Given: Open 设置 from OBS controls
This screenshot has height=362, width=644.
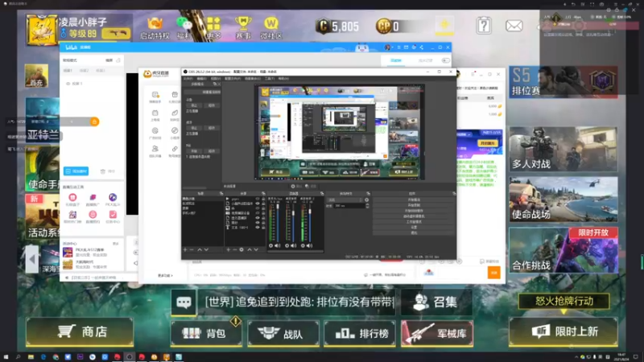Looking at the screenshot, I should tap(414, 228).
